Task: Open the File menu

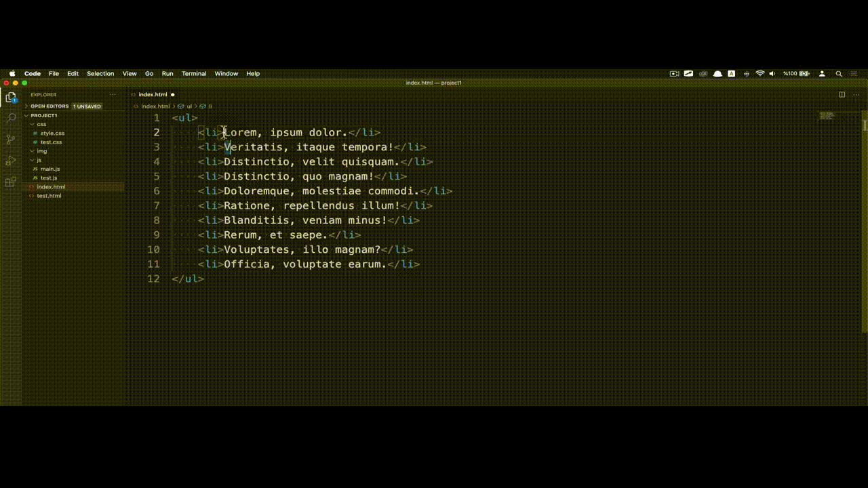Action: [x=54, y=73]
